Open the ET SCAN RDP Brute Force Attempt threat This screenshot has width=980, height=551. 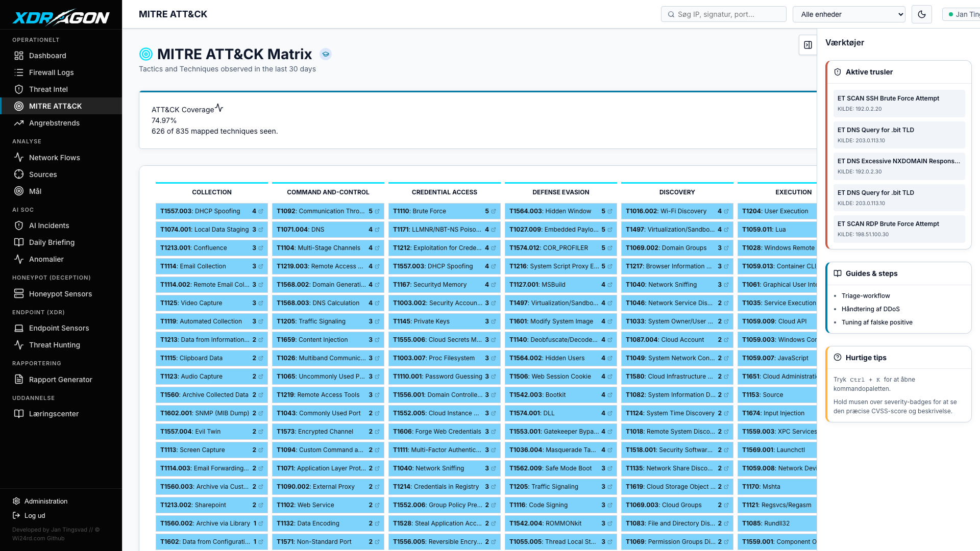click(x=899, y=229)
